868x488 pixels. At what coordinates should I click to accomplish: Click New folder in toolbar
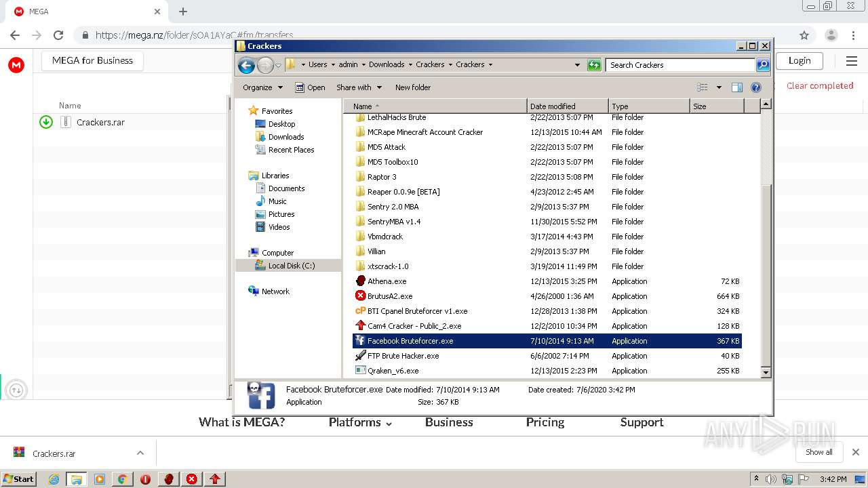413,87
